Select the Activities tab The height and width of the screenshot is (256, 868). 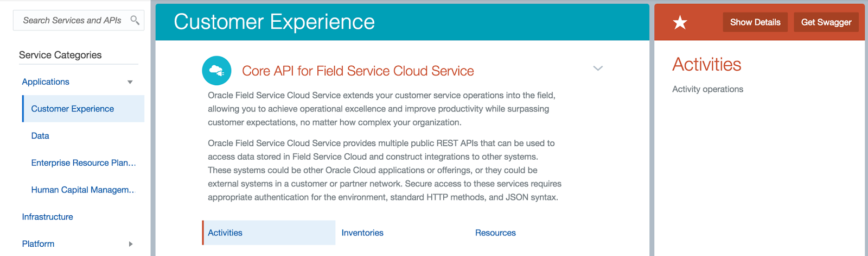[x=225, y=233]
